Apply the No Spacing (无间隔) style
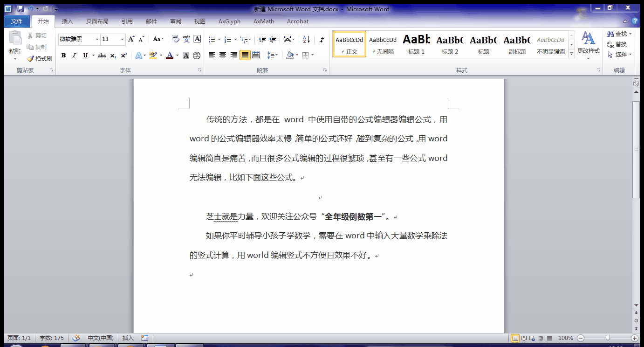Viewport: 644px width, 347px height. (x=383, y=44)
